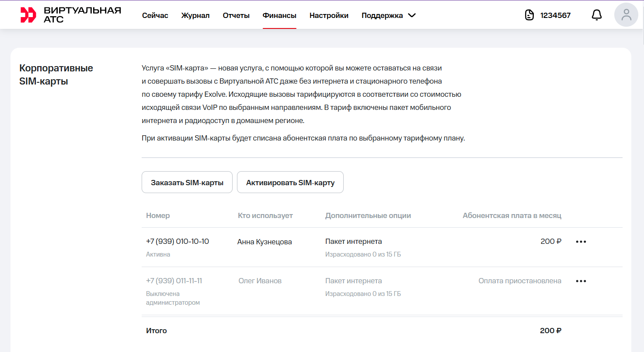Open the user profile avatar
The width and height of the screenshot is (644, 352).
(626, 15)
